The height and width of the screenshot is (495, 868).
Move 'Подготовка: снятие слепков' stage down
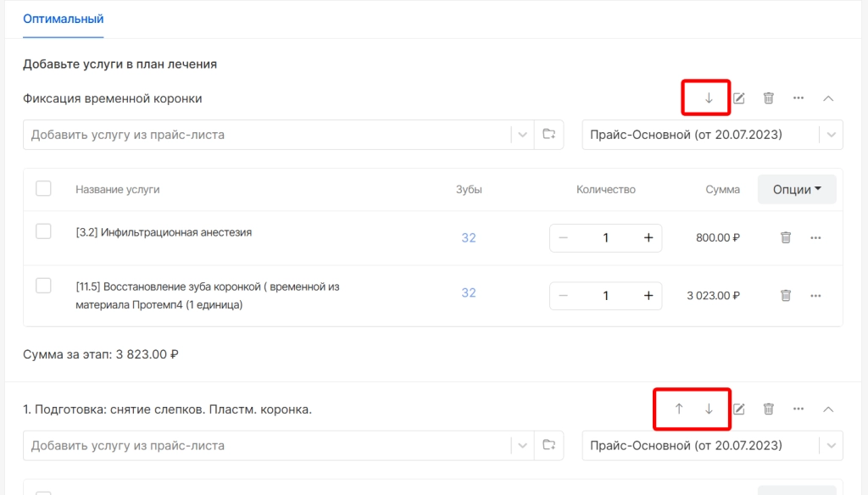point(709,409)
